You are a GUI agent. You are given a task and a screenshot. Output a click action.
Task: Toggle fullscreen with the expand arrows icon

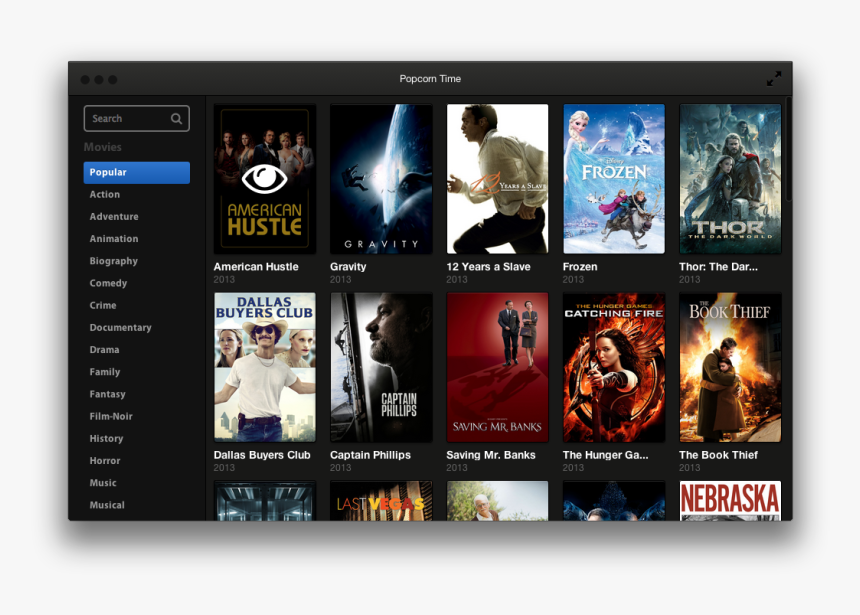[x=774, y=78]
